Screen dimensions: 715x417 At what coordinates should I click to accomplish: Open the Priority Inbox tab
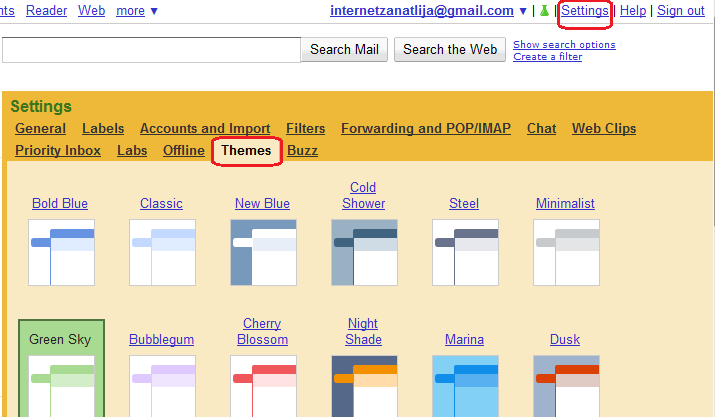coord(58,150)
